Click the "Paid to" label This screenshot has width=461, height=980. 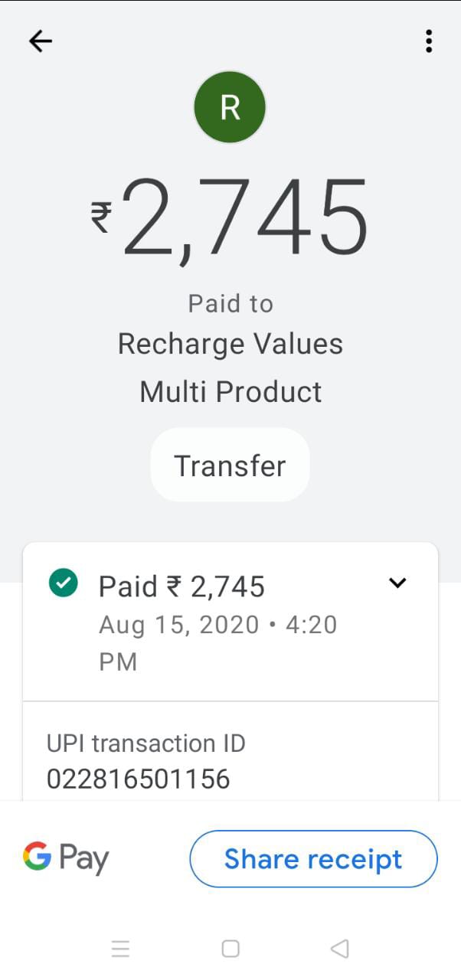pyautogui.click(x=230, y=304)
